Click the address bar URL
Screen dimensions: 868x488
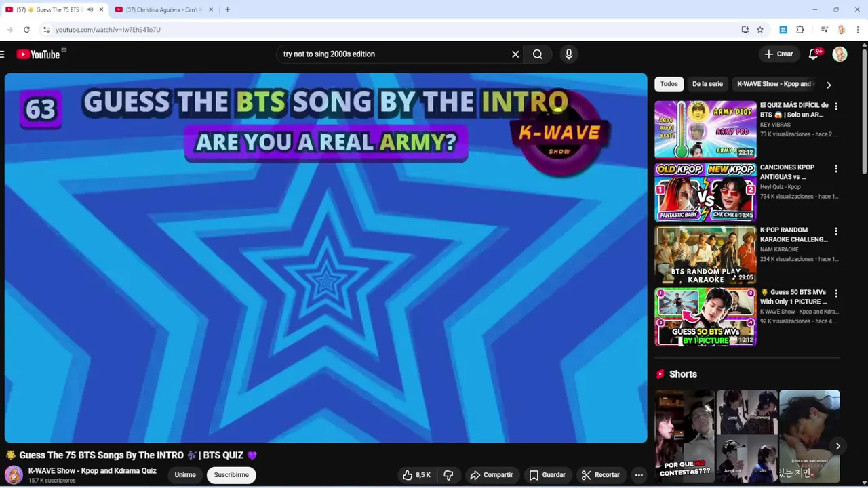point(108,30)
